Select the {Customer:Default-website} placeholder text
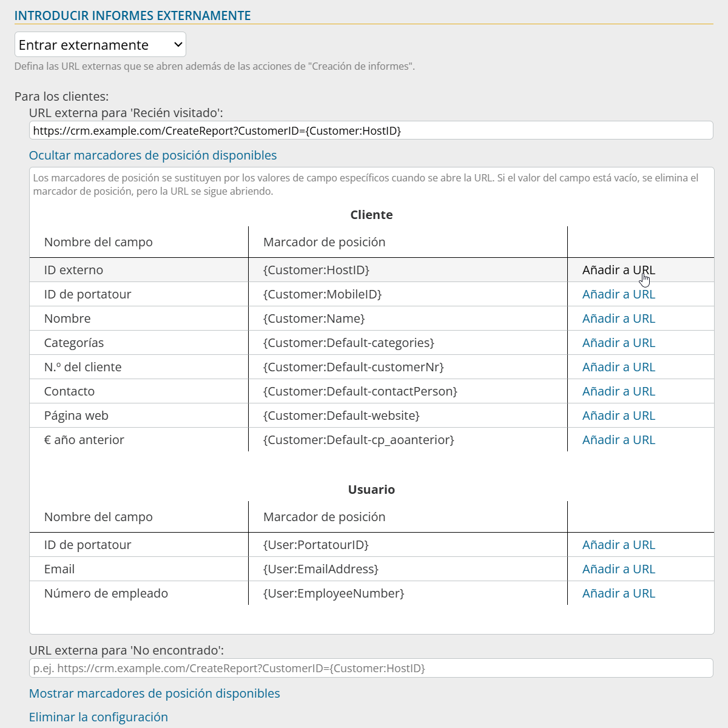This screenshot has height=728, width=728. click(342, 416)
